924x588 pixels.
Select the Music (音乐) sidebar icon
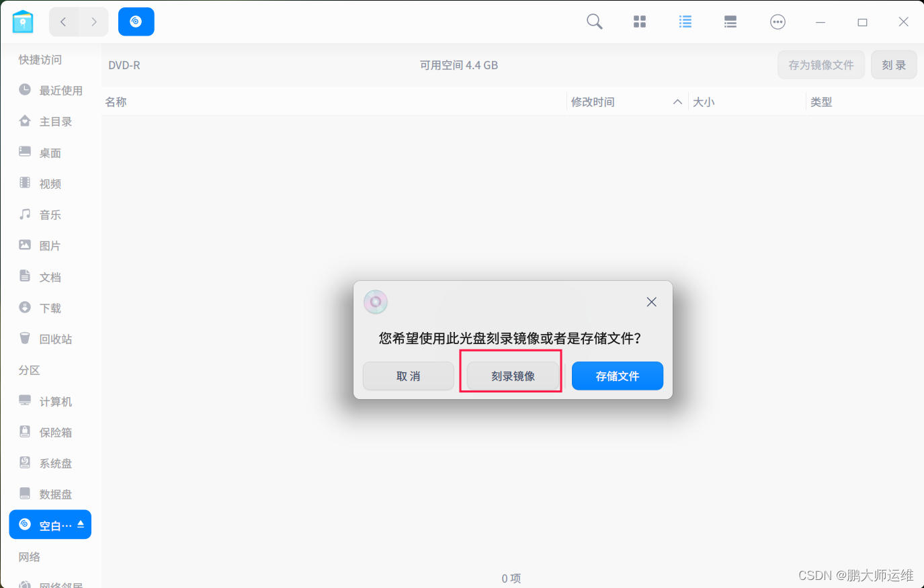pyautogui.click(x=24, y=214)
